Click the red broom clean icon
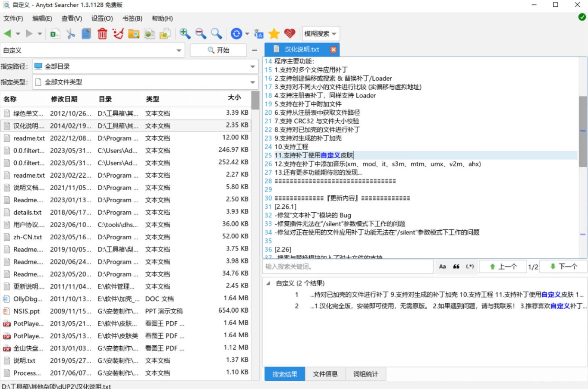 pyautogui.click(x=118, y=34)
